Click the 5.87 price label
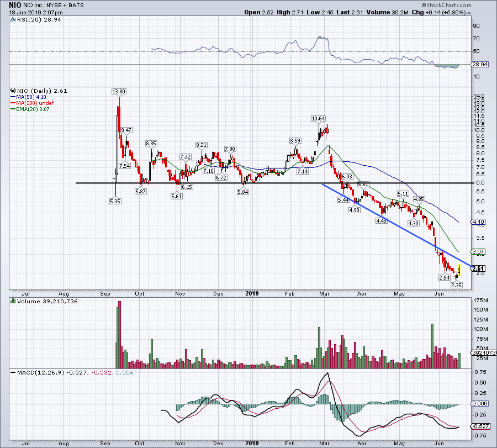The width and height of the screenshot is (497, 448). 140,192
